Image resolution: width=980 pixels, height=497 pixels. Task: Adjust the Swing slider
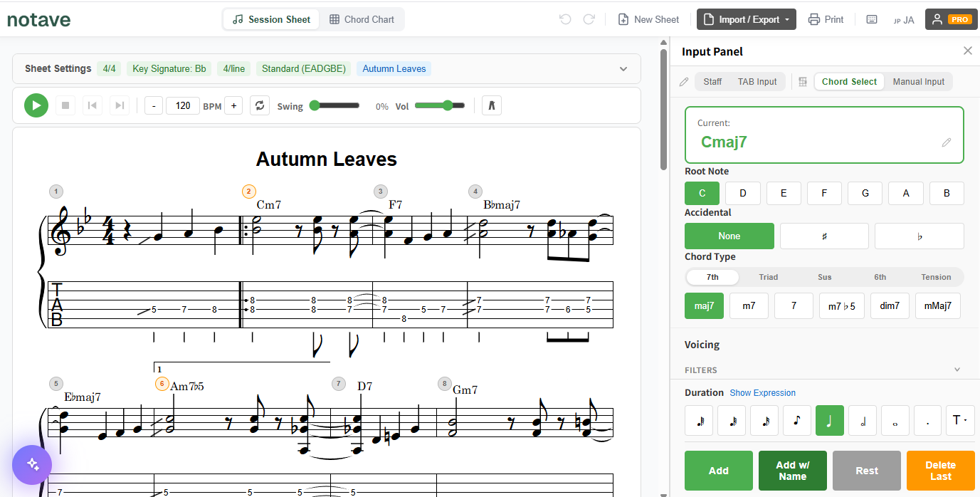[x=334, y=105]
